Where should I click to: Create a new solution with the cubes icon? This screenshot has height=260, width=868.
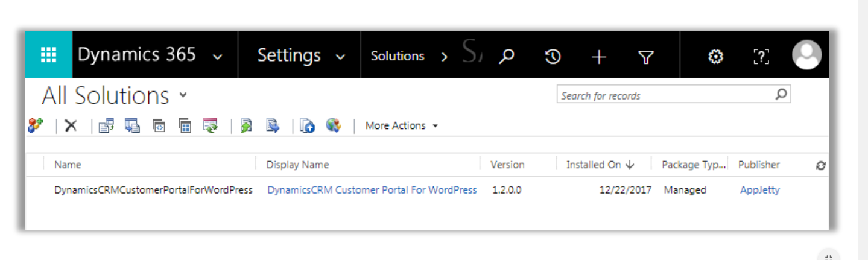click(x=35, y=125)
